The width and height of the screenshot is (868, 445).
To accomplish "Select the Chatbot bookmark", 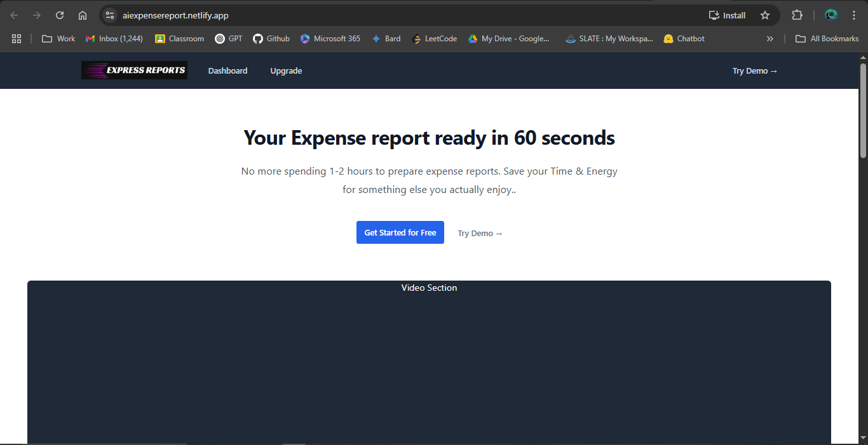I will click(x=683, y=39).
